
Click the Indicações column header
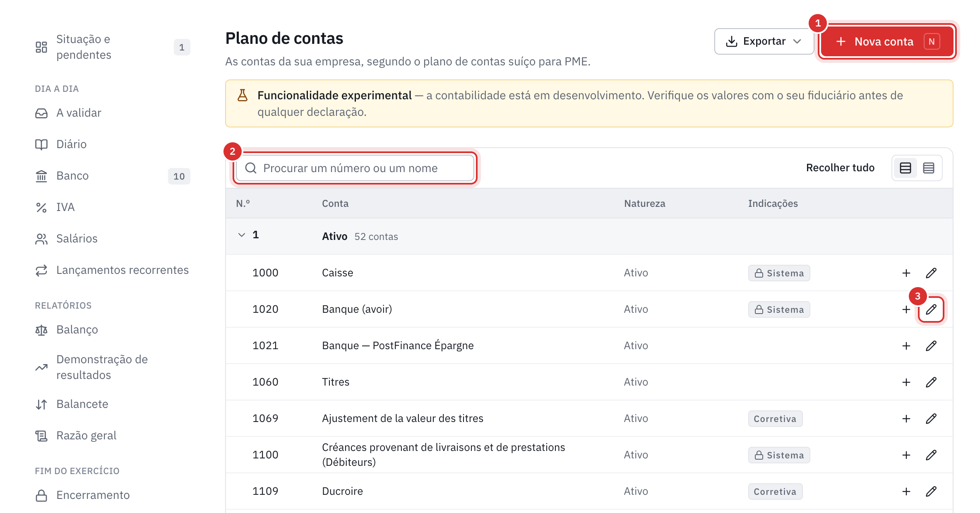coord(773,204)
